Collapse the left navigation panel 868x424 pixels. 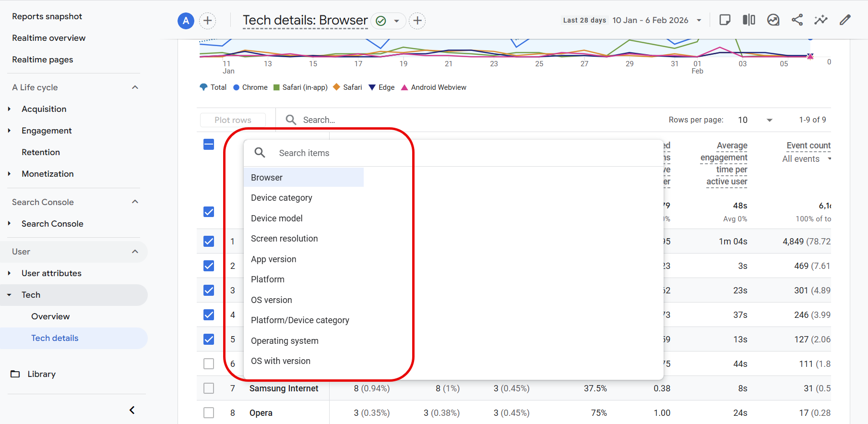(x=132, y=410)
